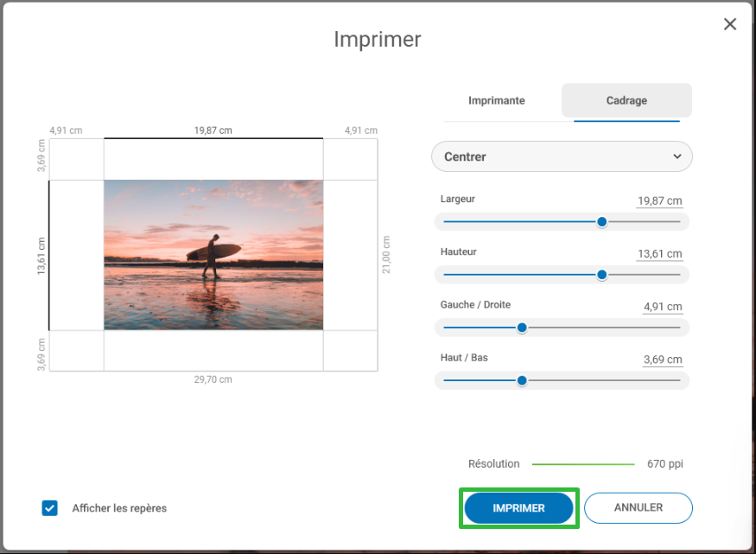Edit the Haut / Bas value 3,69 cm
756x554 pixels.
[663, 360]
